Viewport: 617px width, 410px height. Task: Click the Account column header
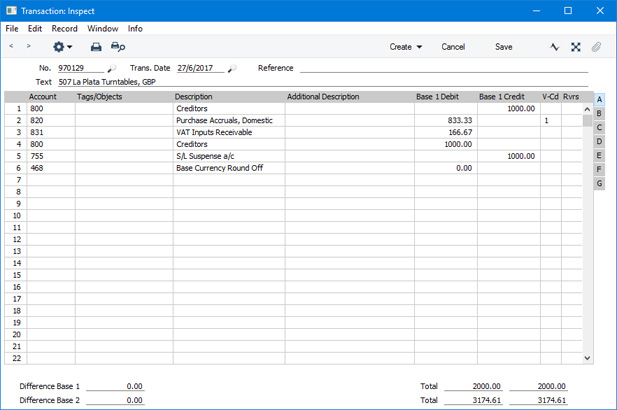coord(42,97)
